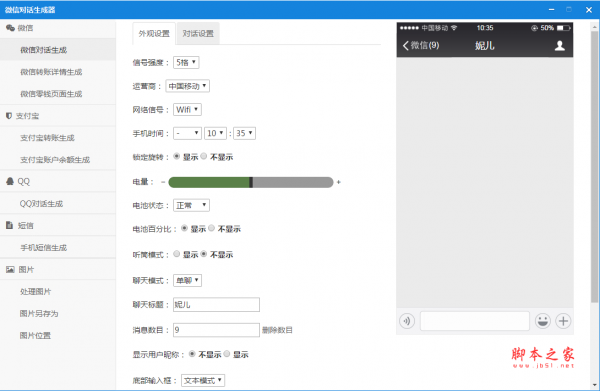600x391 pixels.
Task: Open the 信号强度 5格 dropdown
Action: (x=186, y=62)
